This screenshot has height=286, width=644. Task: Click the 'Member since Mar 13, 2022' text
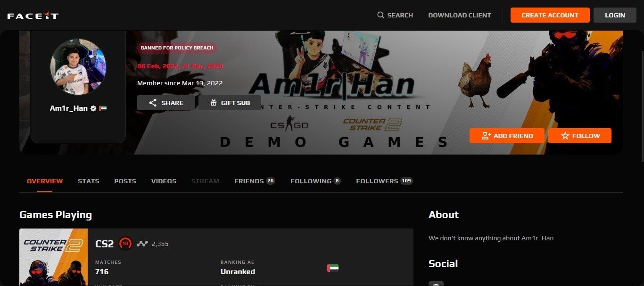point(180,83)
